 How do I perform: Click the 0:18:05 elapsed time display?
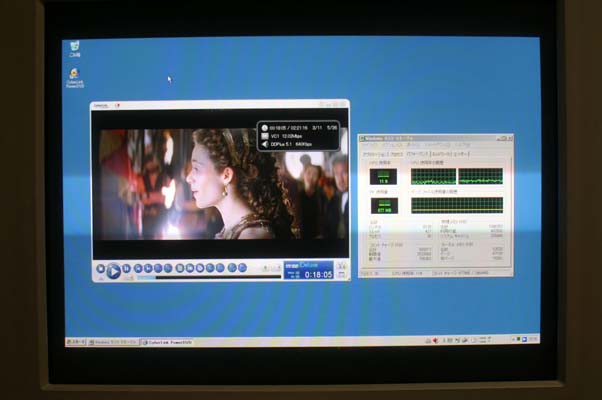(318, 275)
